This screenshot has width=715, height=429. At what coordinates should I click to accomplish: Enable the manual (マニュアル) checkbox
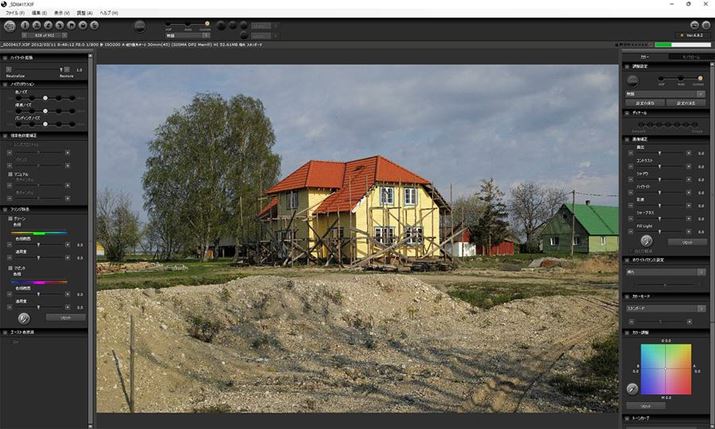(10, 173)
